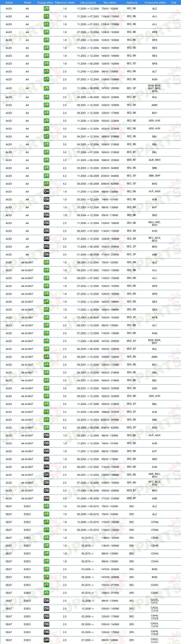
Task: Click petrol icon in SEAT EXEO BWE 3R5 row
Action: (47, 577)
